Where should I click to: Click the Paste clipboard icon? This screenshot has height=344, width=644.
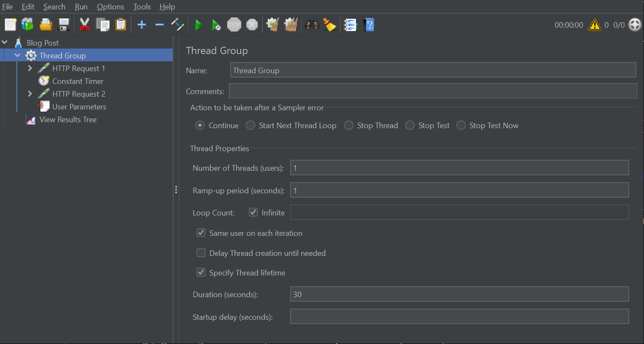(121, 25)
